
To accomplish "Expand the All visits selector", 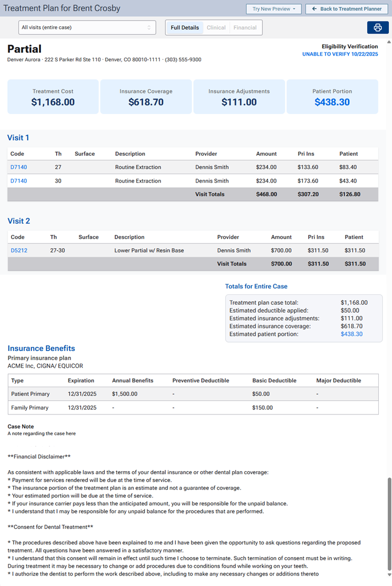I will point(87,27).
